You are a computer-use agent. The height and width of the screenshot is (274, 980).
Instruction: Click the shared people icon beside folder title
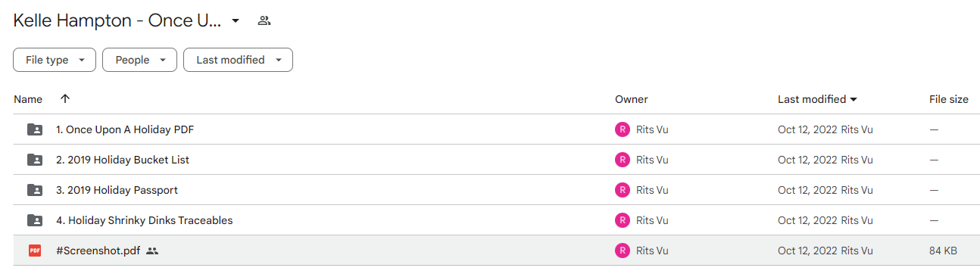264,21
